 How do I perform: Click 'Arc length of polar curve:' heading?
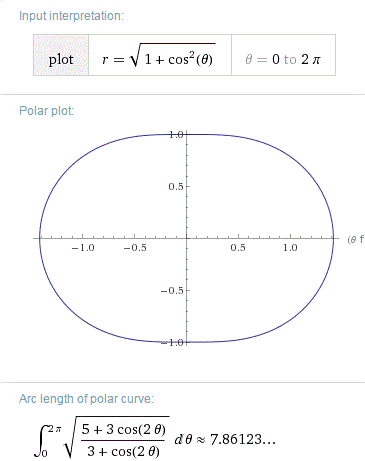tap(86, 399)
